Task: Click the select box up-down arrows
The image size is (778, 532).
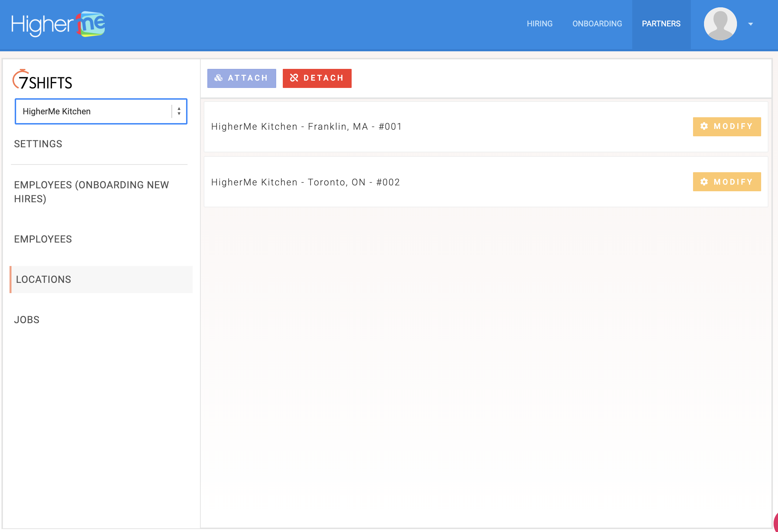Action: pyautogui.click(x=179, y=111)
